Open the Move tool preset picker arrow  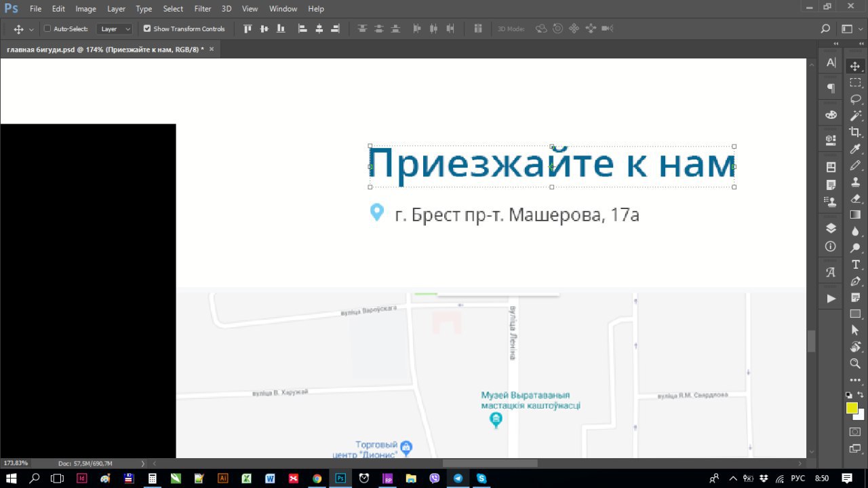point(31,29)
